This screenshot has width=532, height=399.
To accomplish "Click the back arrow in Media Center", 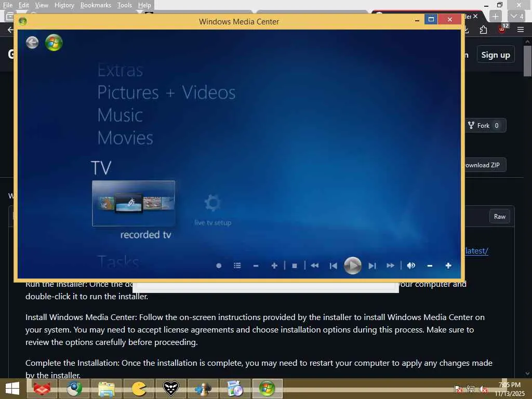I will [32, 43].
